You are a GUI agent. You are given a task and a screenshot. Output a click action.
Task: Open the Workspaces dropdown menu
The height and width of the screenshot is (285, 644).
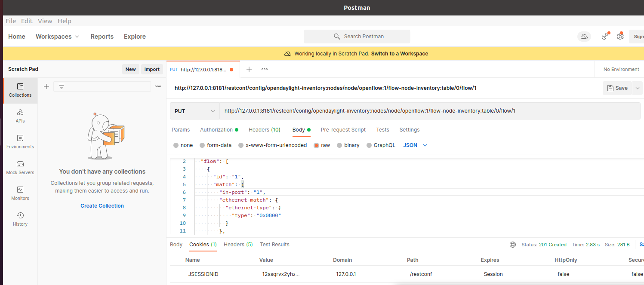(57, 37)
